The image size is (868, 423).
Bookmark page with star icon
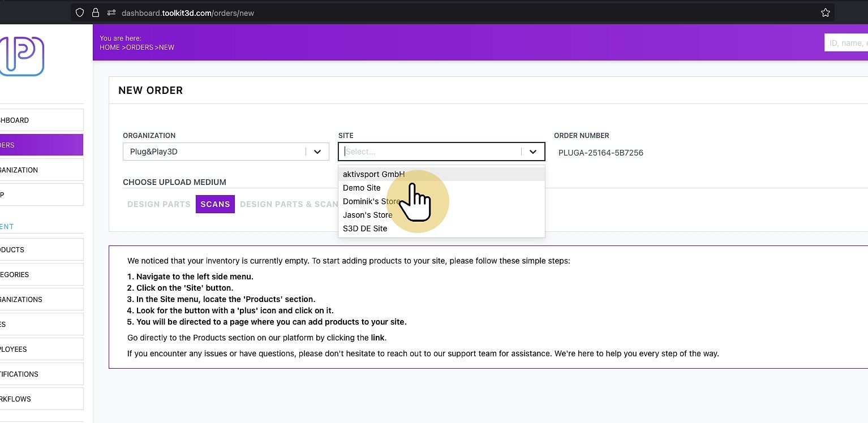pyautogui.click(x=826, y=12)
